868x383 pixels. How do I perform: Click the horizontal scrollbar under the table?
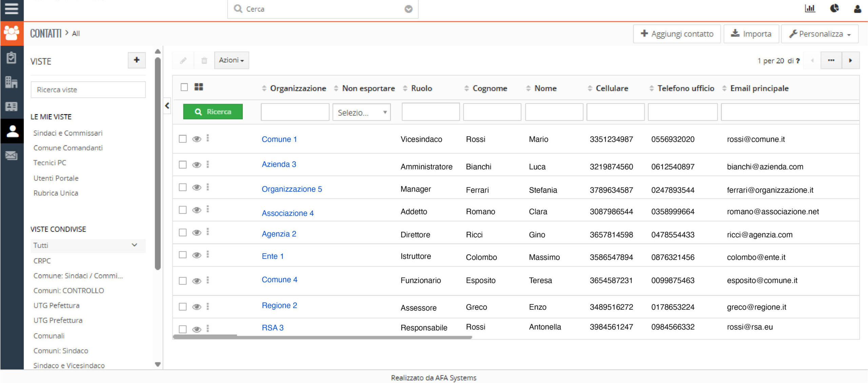point(322,337)
